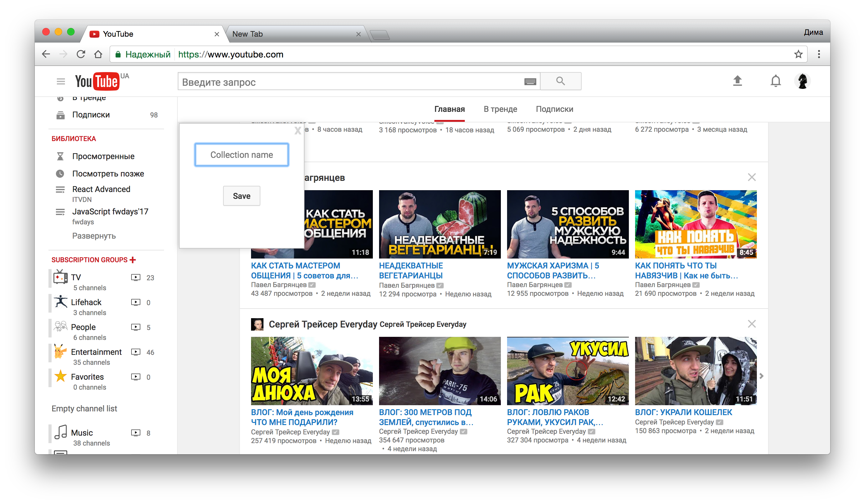Image resolution: width=865 pixels, height=504 pixels.
Task: Switch to the В тренде tab
Action: pyautogui.click(x=500, y=109)
